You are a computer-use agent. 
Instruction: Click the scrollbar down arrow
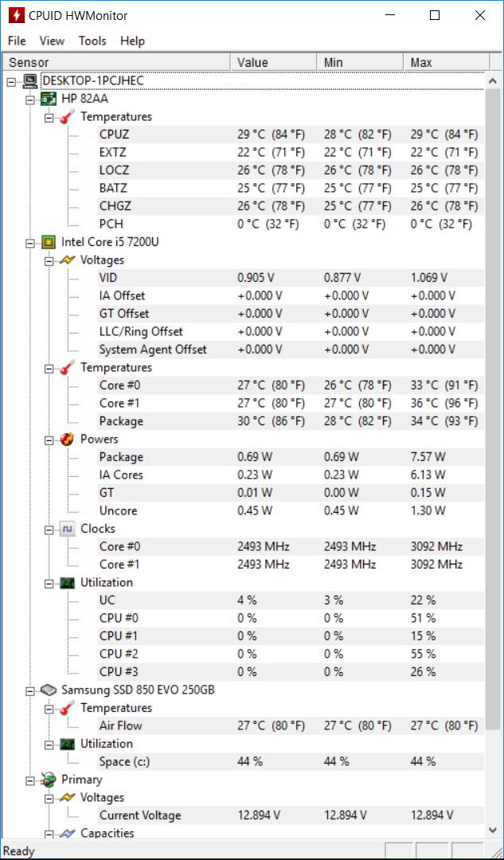point(493,831)
